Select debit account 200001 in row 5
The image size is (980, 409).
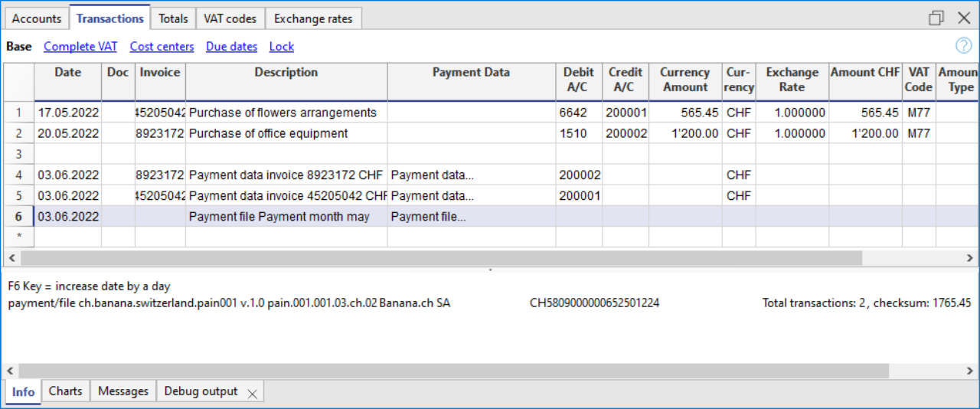point(579,195)
